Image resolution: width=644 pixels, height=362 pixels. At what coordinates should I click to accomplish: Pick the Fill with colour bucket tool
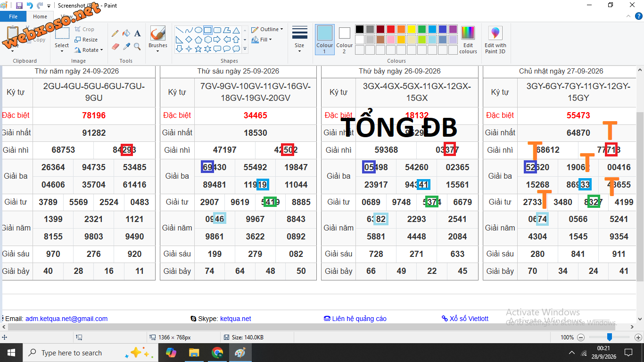(x=126, y=33)
